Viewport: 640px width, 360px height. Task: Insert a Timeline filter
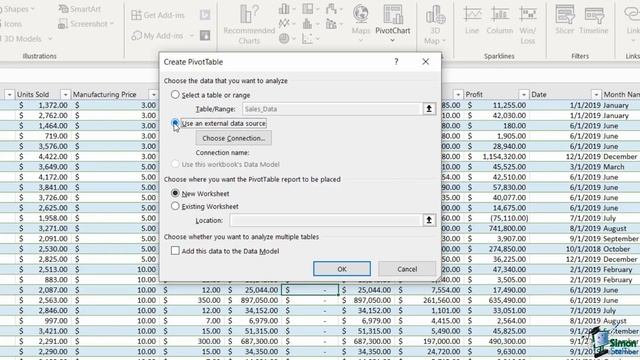594,20
